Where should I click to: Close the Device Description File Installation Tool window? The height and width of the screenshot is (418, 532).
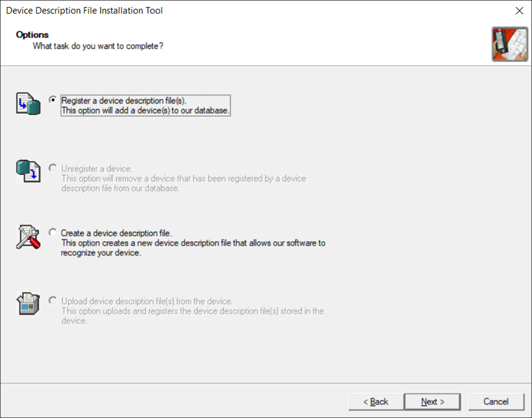pyautogui.click(x=519, y=11)
